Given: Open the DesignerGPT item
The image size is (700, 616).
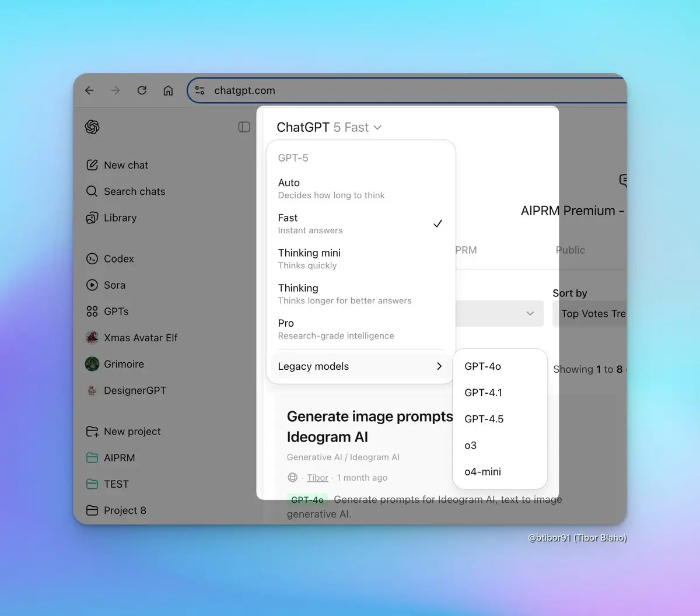Looking at the screenshot, I should [126, 390].
